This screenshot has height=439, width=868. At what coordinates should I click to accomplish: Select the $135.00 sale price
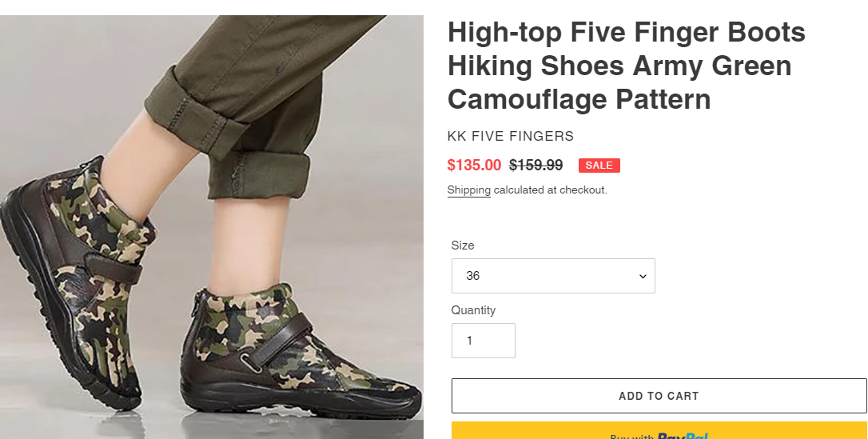pos(474,166)
